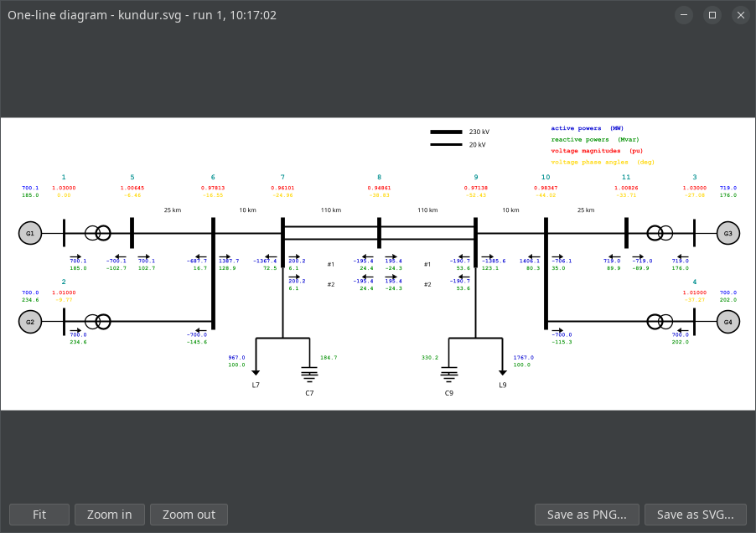Click bus 6 vertical bar
This screenshot has height=533, width=756.
[213, 274]
